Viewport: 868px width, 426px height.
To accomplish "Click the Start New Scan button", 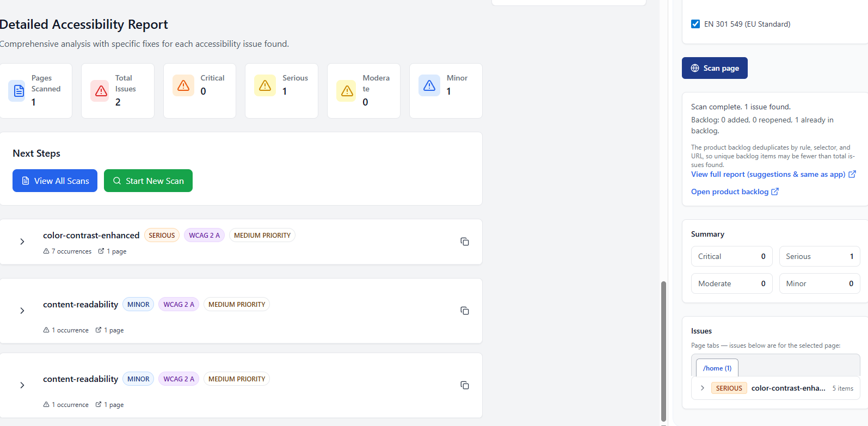I will tap(148, 181).
